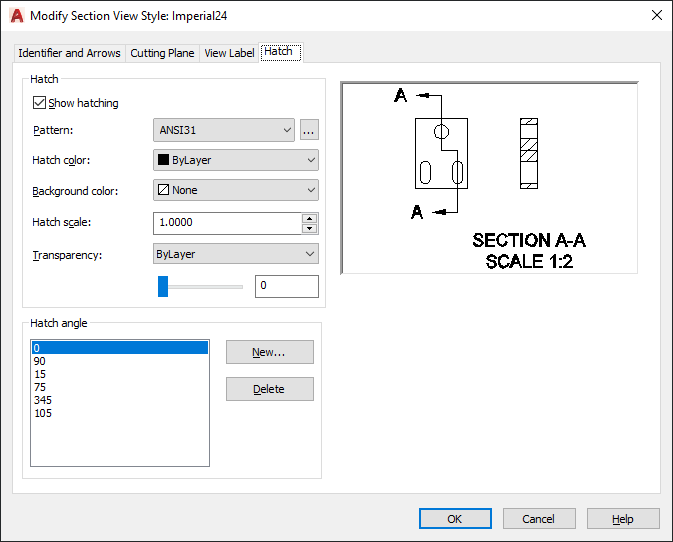
Task: Click the black ByLayer color swatch
Action: pyautogui.click(x=163, y=160)
